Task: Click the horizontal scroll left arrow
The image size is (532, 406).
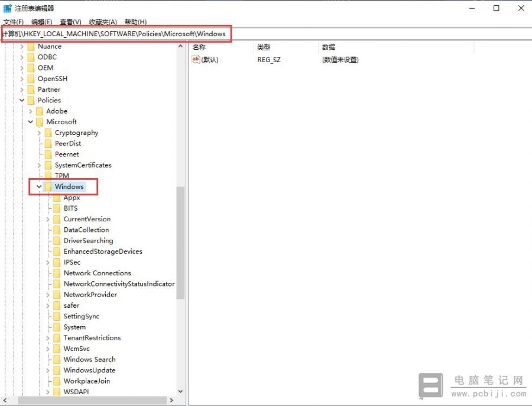Action: [x=5, y=400]
